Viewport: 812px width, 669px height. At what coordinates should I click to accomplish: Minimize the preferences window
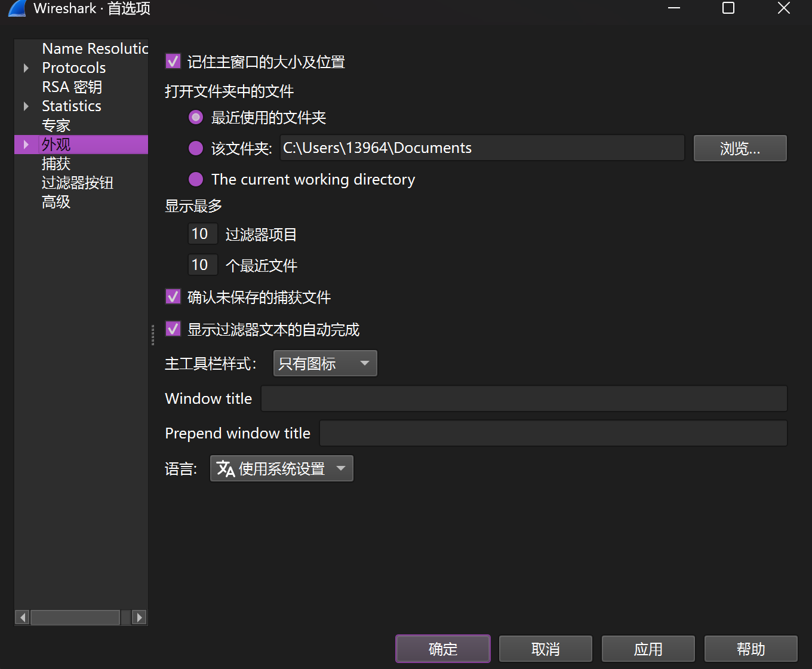coord(674,8)
